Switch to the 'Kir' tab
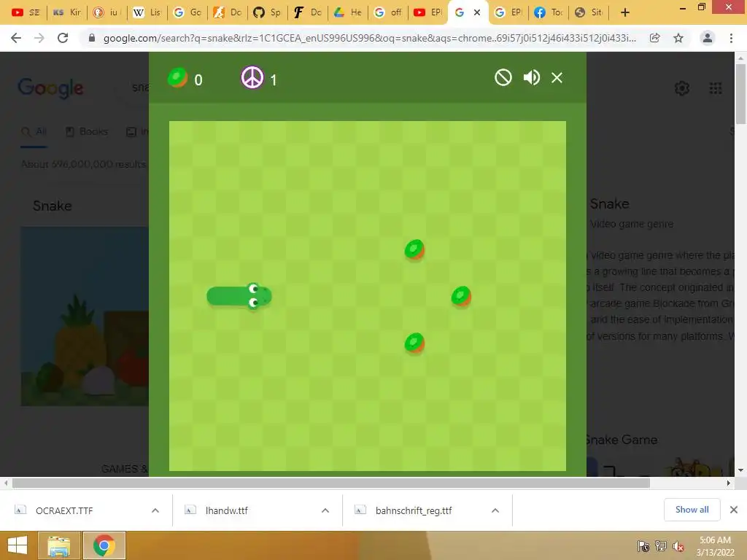747x560 pixels. point(66,12)
